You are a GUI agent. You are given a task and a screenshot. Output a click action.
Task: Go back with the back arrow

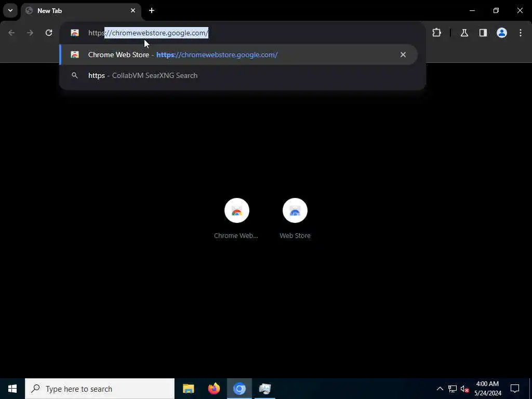(11, 33)
